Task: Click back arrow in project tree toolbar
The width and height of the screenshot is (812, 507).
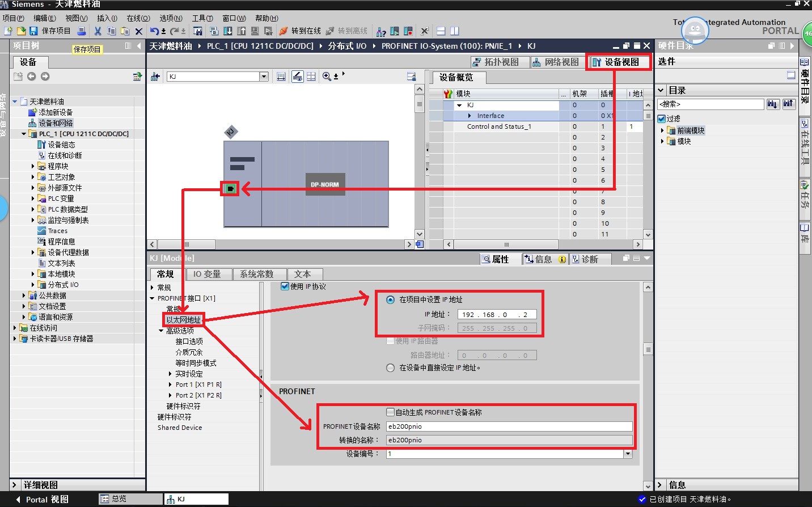Action: pos(32,77)
